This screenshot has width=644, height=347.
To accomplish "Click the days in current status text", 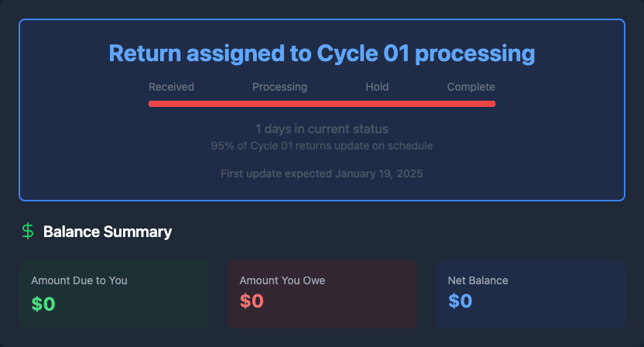I will pos(322,129).
